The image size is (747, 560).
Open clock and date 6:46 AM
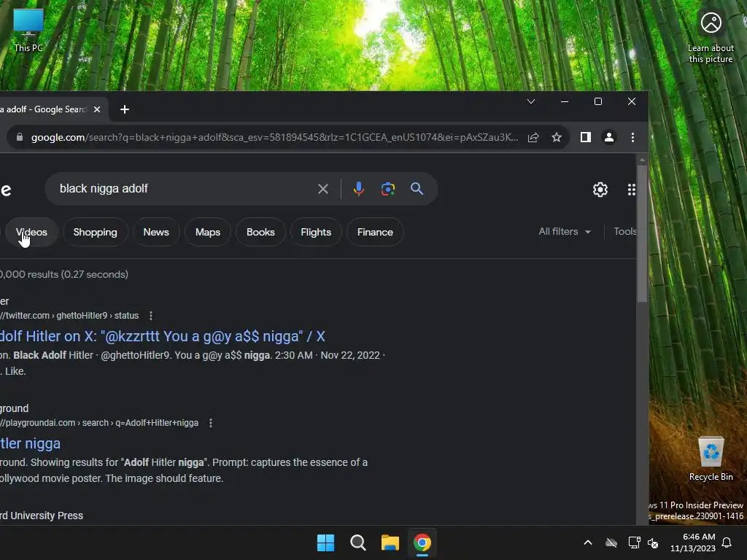[693, 542]
